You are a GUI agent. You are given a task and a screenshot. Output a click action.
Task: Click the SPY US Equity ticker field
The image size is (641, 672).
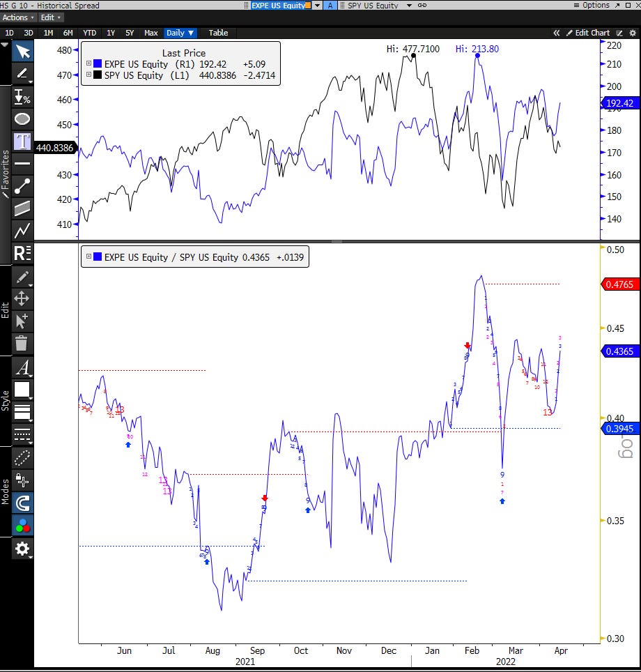point(373,5)
